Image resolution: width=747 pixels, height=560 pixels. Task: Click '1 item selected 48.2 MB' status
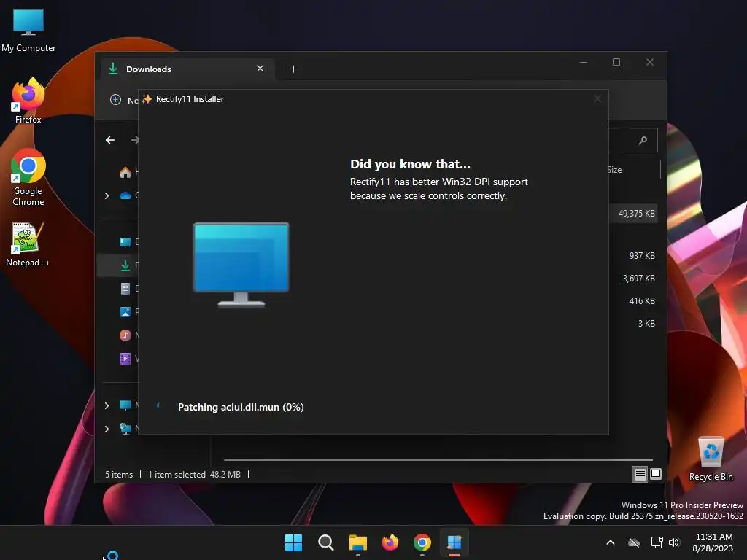coord(194,475)
